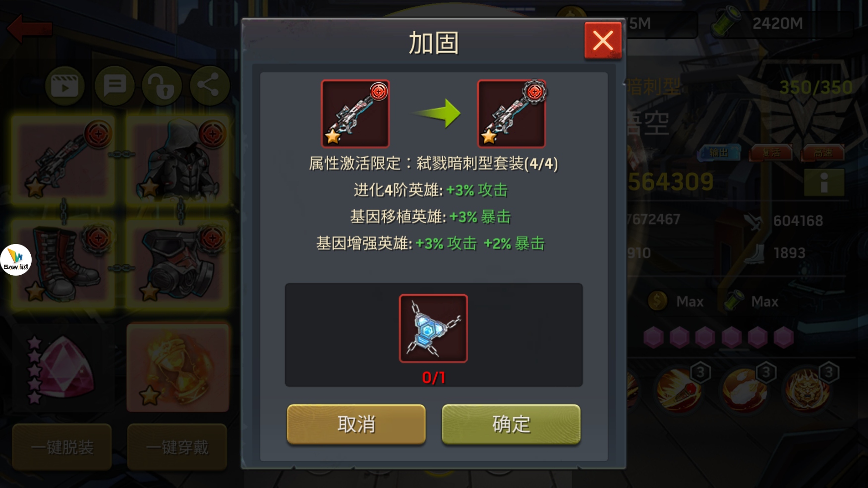The width and height of the screenshot is (868, 488).
Task: Click the 取消 cancel button
Action: pyautogui.click(x=356, y=424)
